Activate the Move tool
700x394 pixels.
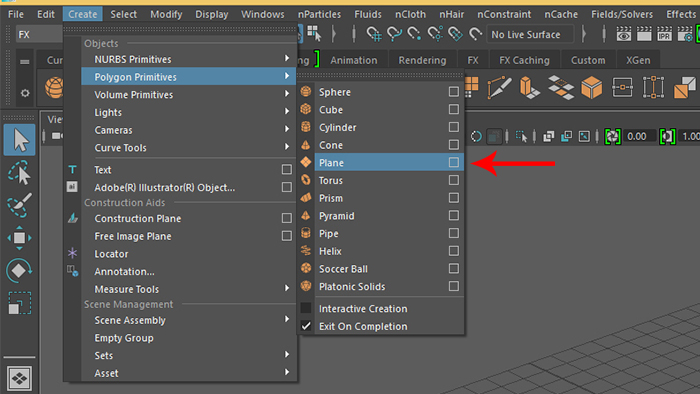click(x=20, y=237)
